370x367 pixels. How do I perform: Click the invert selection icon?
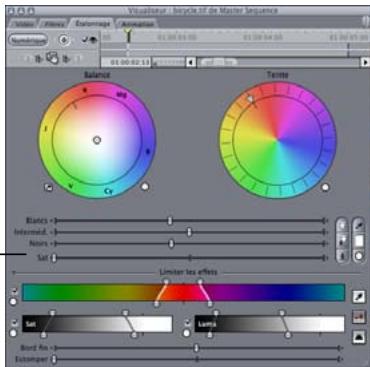[x=359, y=337]
